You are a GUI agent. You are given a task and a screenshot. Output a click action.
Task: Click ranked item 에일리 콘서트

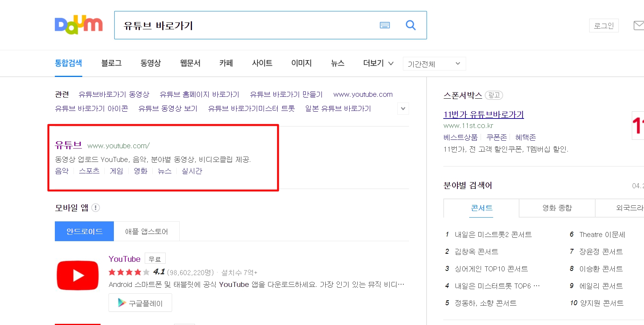(601, 286)
